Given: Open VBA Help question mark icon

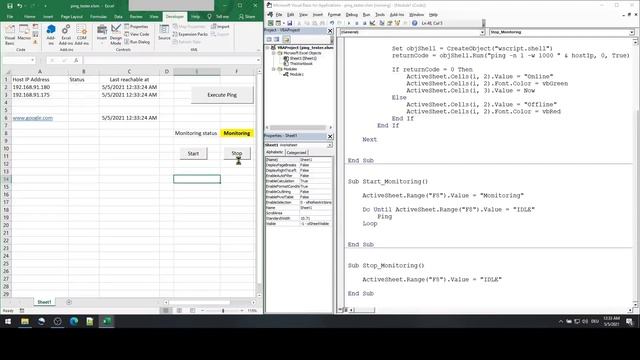Looking at the screenshot, I should click(x=414, y=23).
